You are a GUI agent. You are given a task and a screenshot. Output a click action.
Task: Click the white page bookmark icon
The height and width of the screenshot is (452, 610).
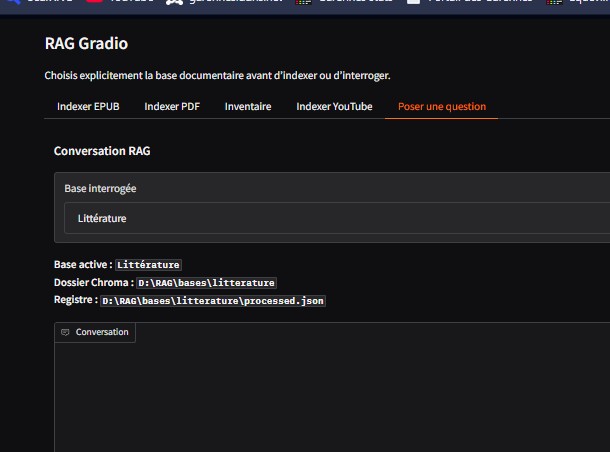pos(413,2)
